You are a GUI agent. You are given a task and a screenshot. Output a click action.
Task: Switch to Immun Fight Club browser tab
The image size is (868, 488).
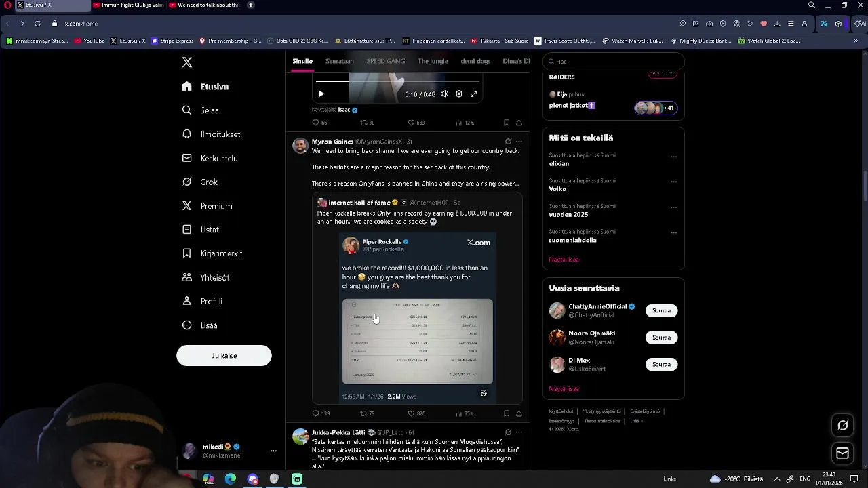point(128,5)
